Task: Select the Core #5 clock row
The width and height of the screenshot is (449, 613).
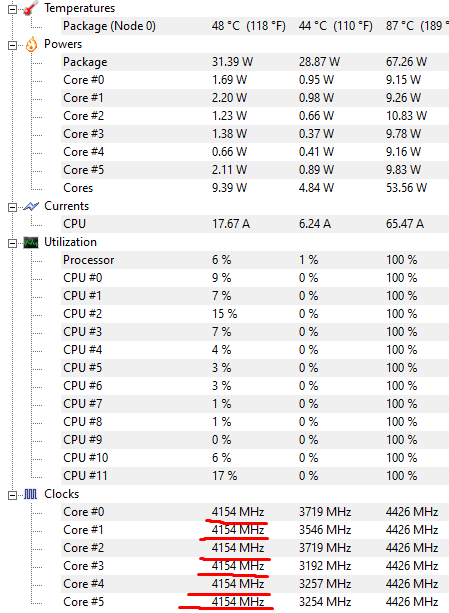Action: tap(255, 602)
